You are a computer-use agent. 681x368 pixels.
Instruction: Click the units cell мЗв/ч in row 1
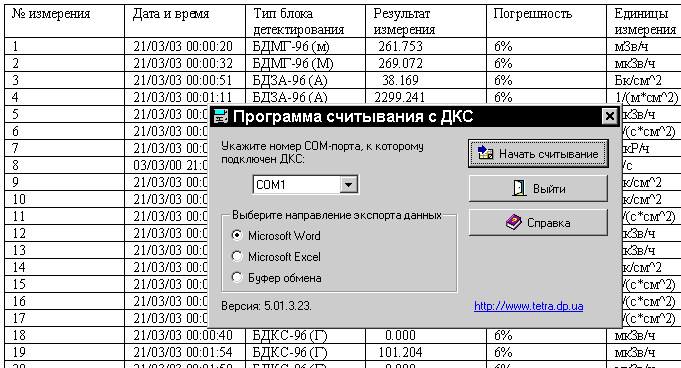tap(631, 46)
